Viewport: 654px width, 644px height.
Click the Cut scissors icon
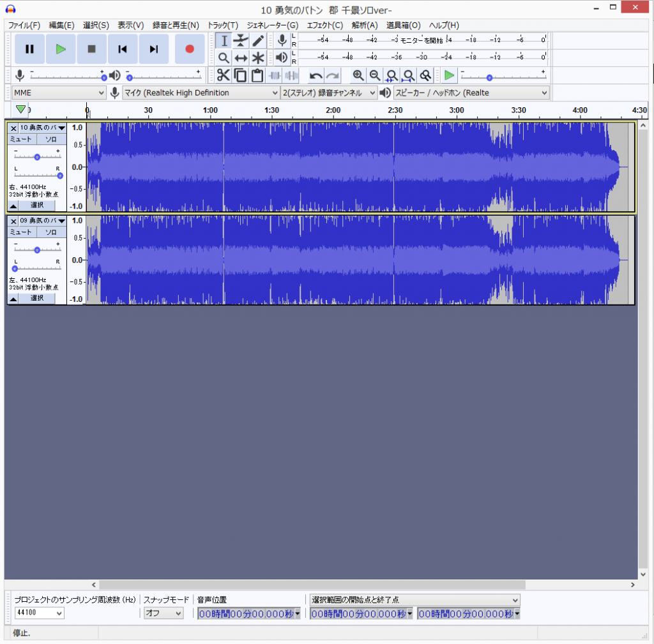point(223,75)
